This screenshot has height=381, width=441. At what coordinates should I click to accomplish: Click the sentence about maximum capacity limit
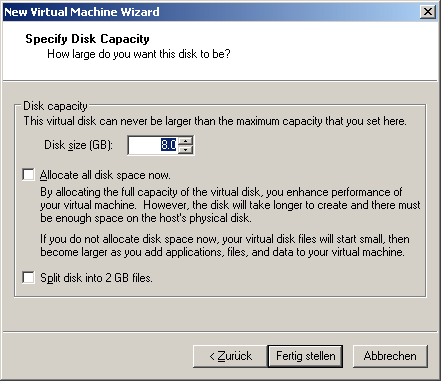215,121
